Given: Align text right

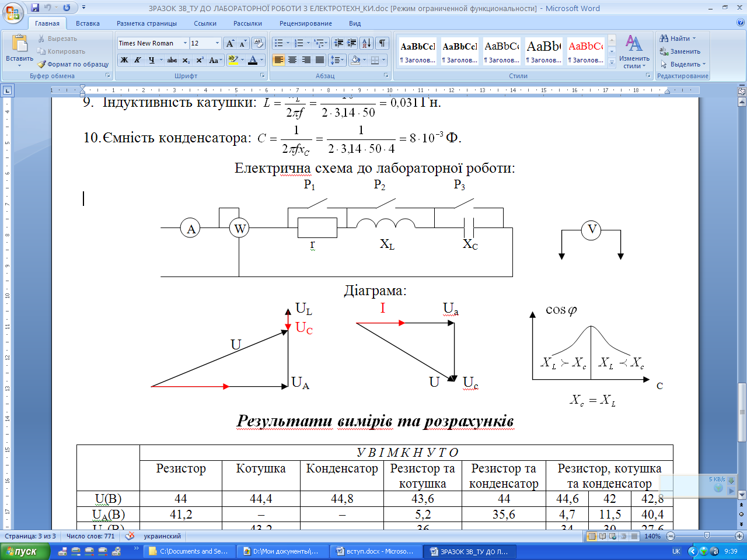Looking at the screenshot, I should [306, 60].
